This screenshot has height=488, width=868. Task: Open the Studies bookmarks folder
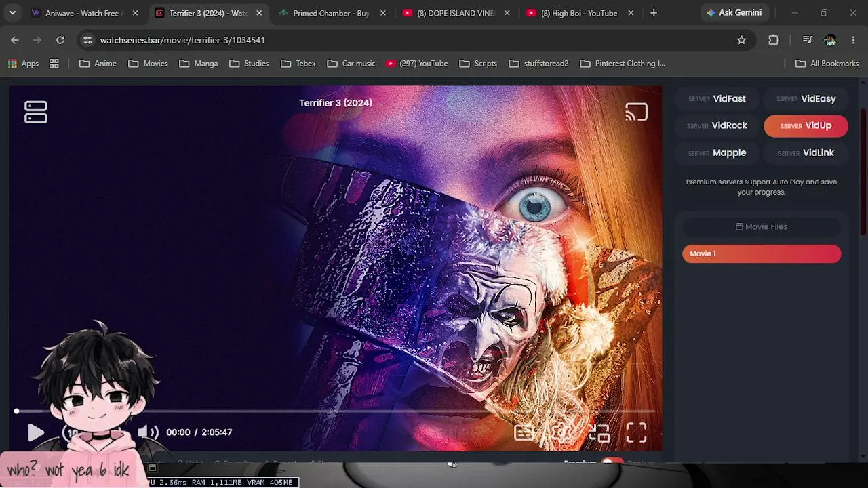click(x=250, y=64)
